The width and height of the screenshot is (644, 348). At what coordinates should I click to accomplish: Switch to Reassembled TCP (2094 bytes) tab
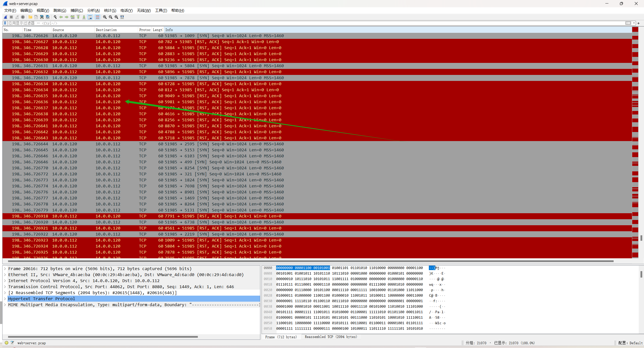pos(331,337)
